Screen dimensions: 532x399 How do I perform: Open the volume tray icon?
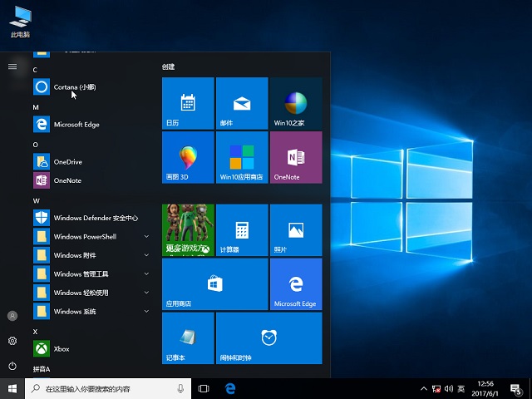449,389
